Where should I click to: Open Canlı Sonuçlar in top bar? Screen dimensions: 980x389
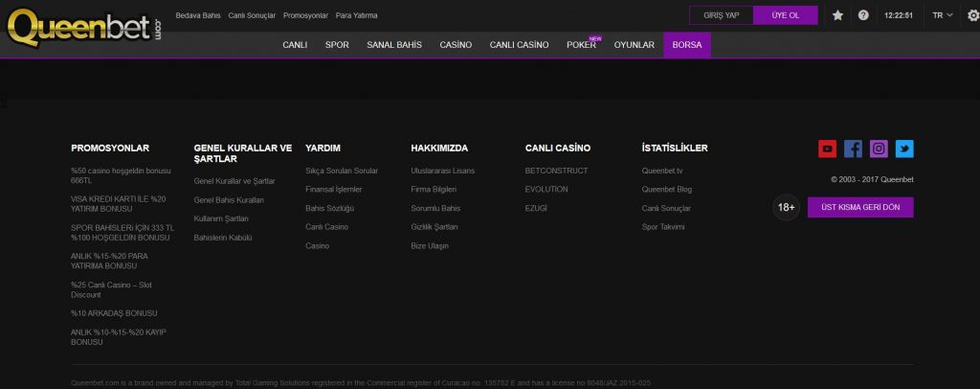(252, 15)
